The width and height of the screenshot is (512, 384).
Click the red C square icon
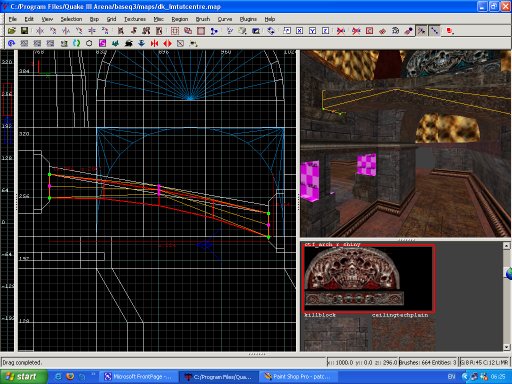pos(369,31)
